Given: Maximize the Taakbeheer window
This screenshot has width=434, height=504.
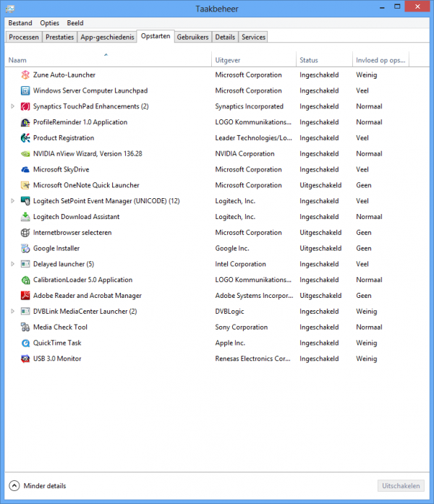Looking at the screenshot, I should coord(397,7).
